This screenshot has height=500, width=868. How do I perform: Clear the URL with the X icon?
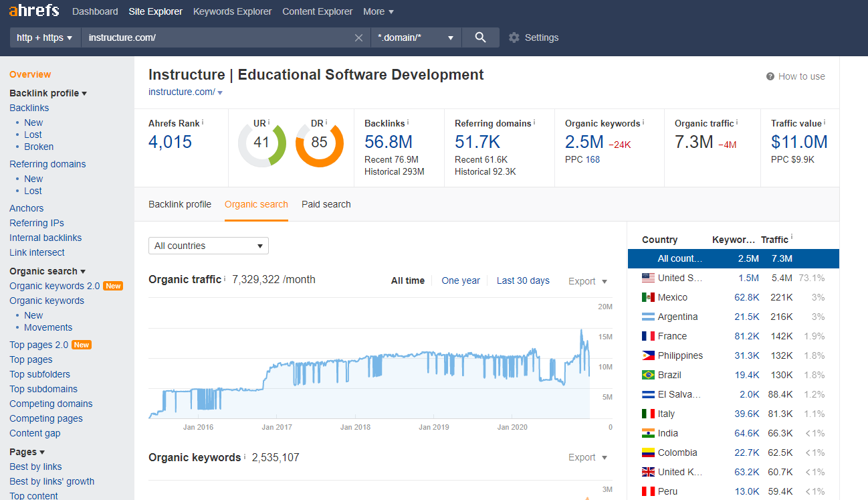tap(358, 38)
